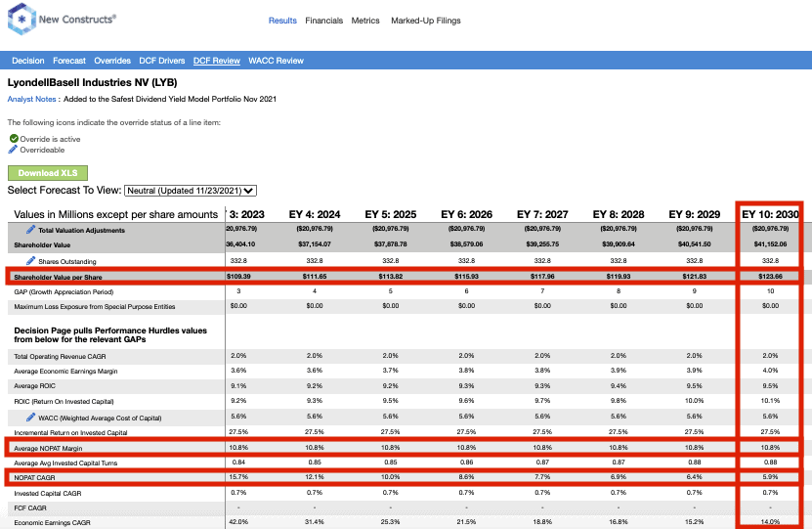Switch to the DCF Review tab

[x=217, y=61]
